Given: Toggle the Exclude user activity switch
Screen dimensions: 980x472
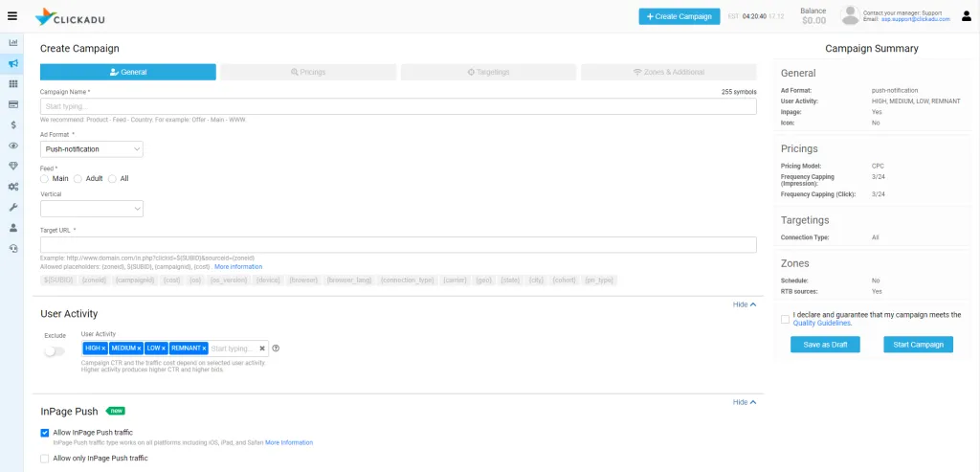Looking at the screenshot, I should [55, 351].
